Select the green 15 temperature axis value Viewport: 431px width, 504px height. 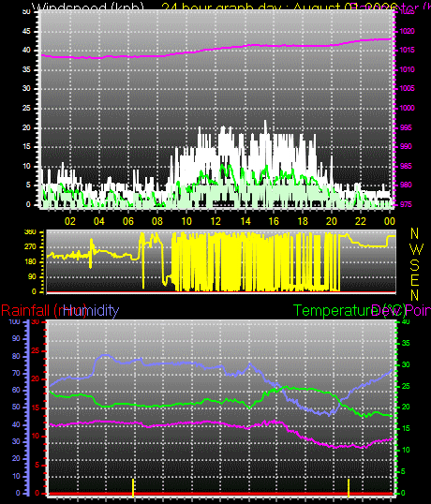coord(406,428)
